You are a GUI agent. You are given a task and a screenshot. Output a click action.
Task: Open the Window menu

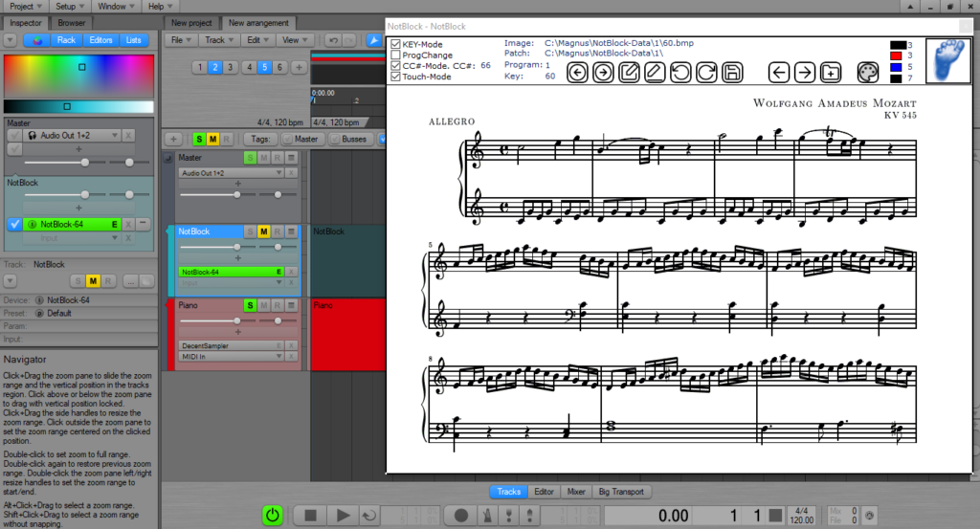click(x=116, y=7)
